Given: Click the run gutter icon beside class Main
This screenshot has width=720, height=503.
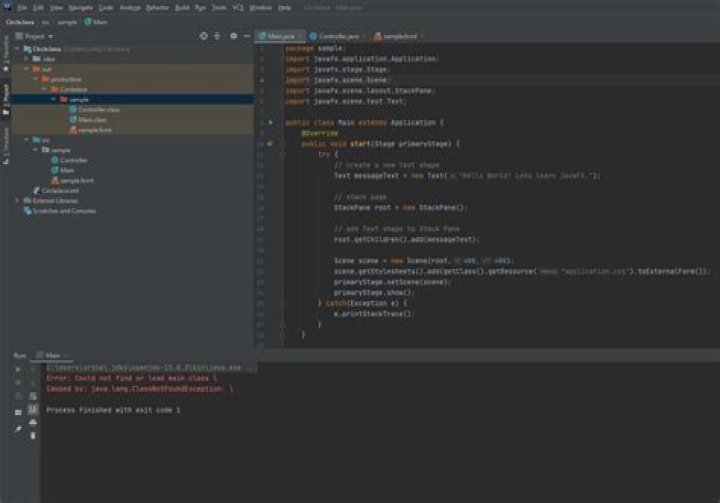Looking at the screenshot, I should click(270, 123).
